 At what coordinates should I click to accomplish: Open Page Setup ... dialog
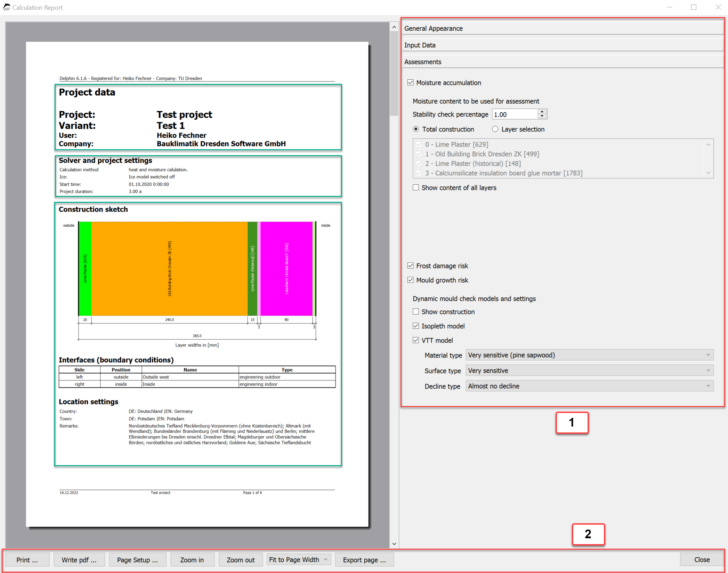click(137, 560)
